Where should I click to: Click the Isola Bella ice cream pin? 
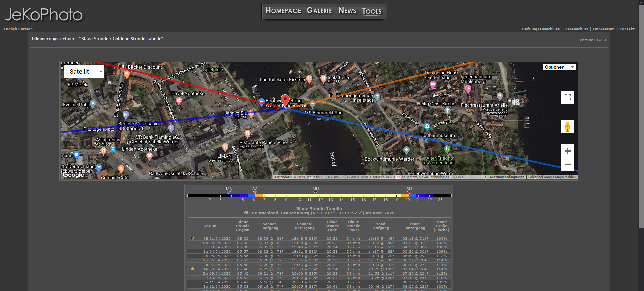click(323, 79)
